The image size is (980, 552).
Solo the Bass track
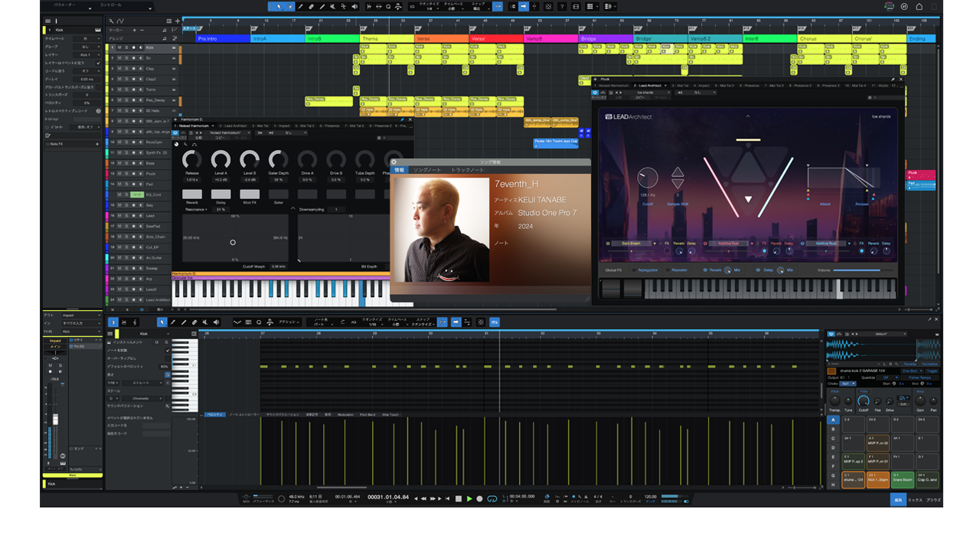click(126, 163)
